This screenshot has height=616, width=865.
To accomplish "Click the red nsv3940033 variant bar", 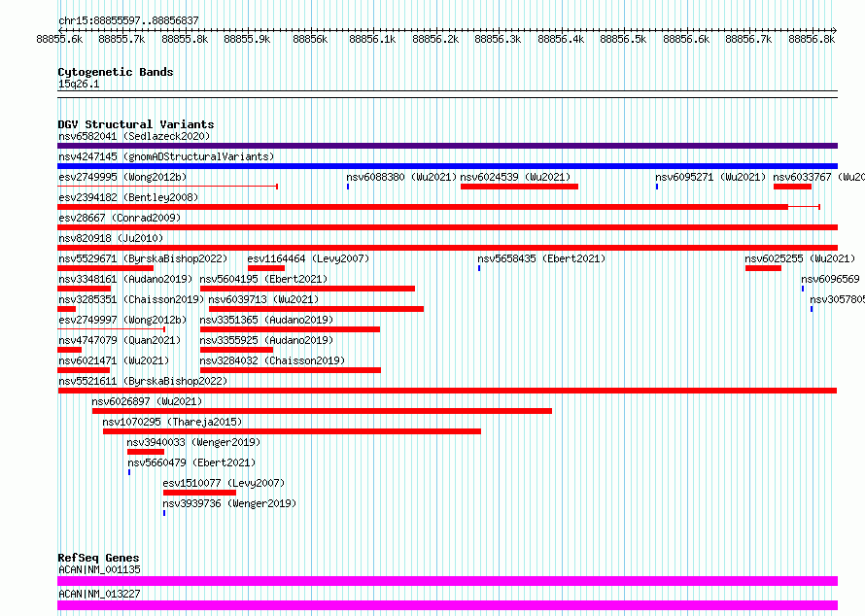I will tap(146, 452).
